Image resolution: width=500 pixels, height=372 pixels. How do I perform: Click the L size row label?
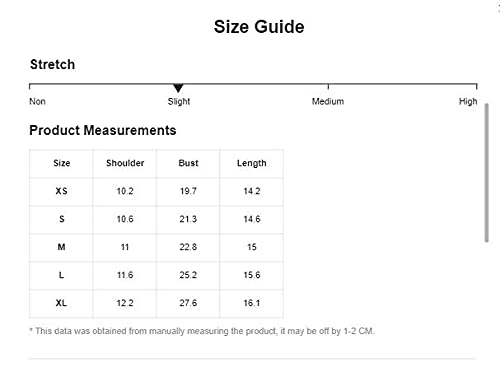(x=61, y=275)
